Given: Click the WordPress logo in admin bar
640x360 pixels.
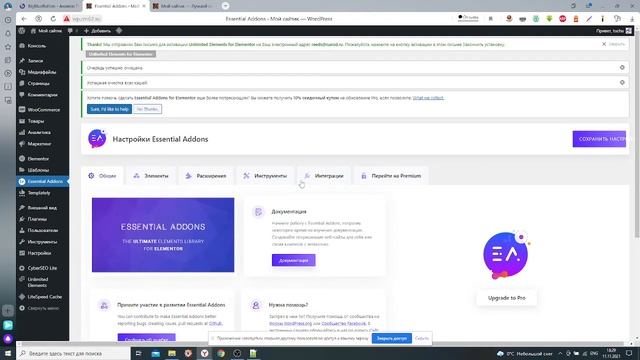Looking at the screenshot, I should click(22, 31).
